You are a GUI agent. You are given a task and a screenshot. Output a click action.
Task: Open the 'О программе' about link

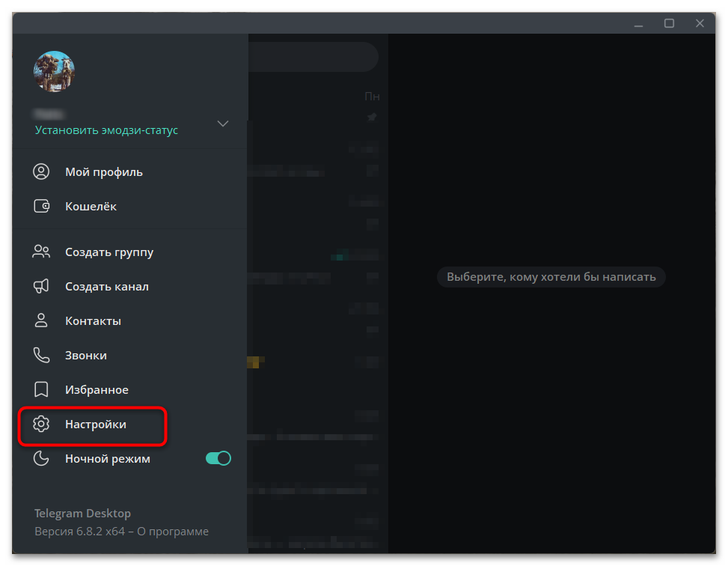173,531
